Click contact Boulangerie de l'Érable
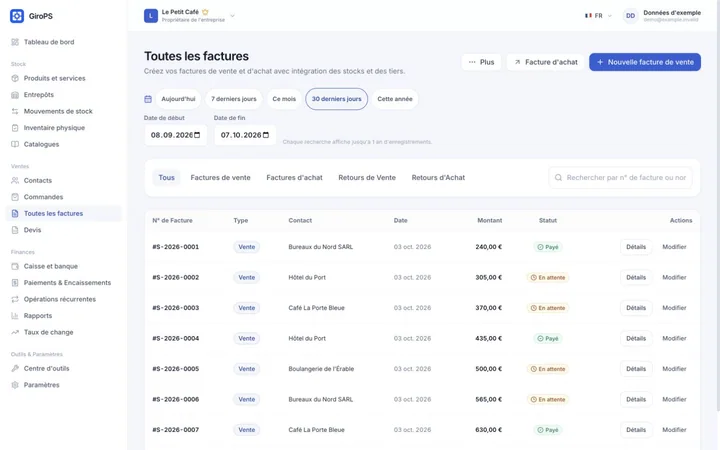720x450 pixels. 321,369
